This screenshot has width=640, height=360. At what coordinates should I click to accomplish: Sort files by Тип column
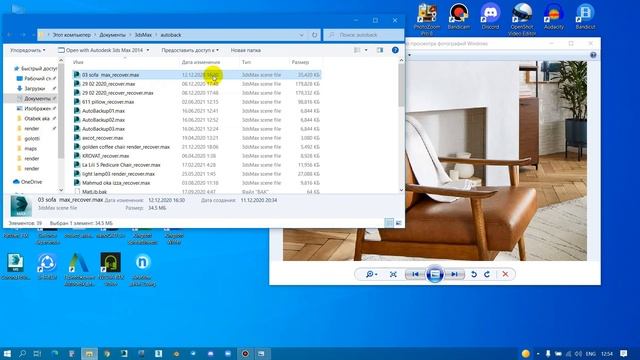(x=247, y=62)
